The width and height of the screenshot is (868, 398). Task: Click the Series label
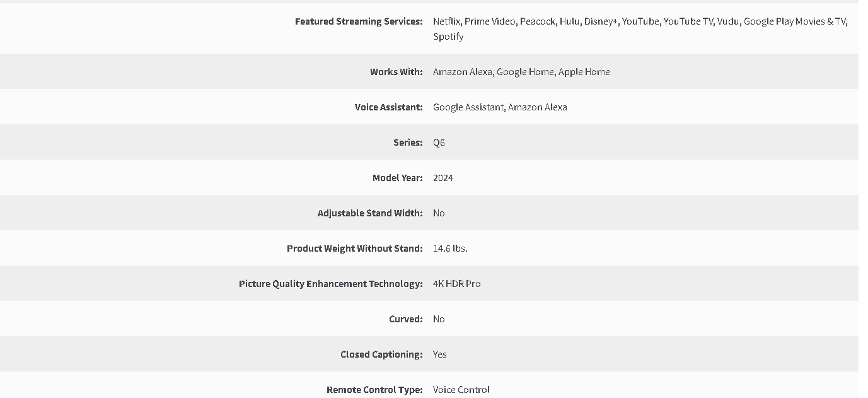pyautogui.click(x=408, y=143)
